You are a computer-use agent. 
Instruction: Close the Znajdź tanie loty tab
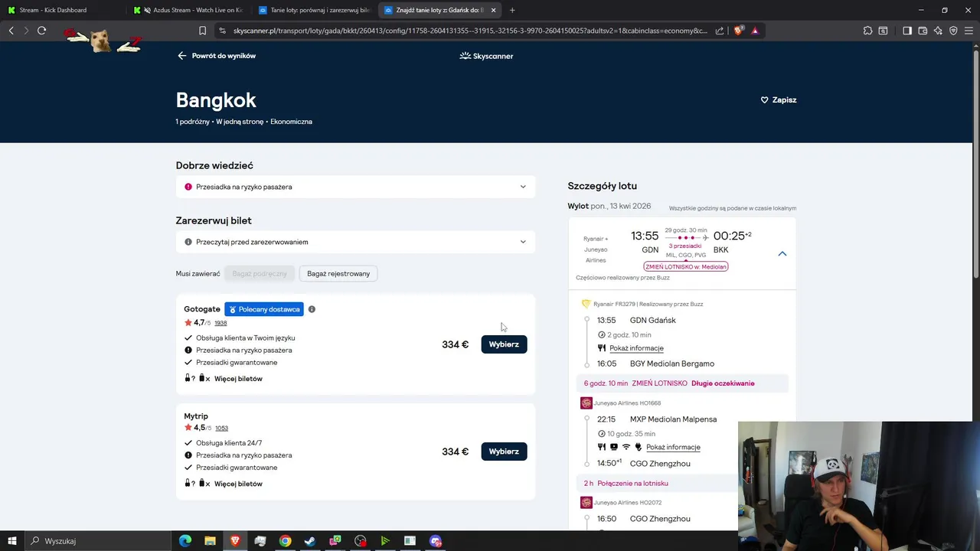(493, 10)
